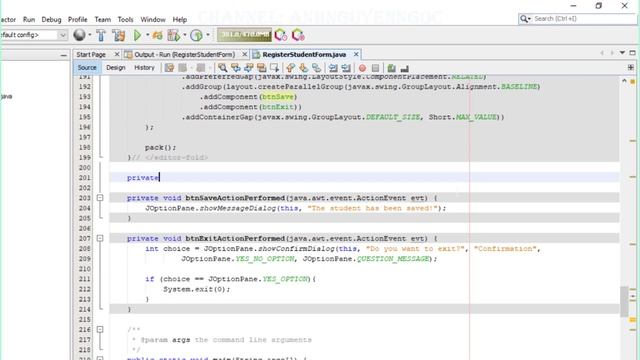Open the Team menu
Viewport: 640px width, 360px height.
102,20
